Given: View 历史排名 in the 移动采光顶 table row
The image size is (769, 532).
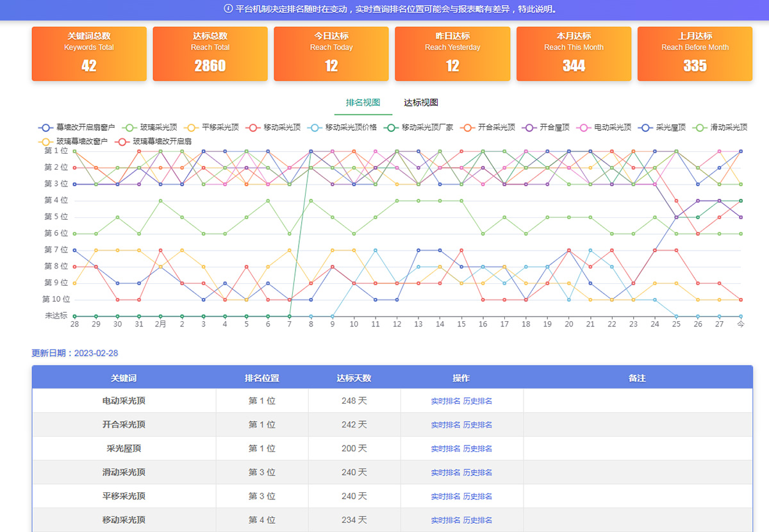Looking at the screenshot, I should point(477,520).
